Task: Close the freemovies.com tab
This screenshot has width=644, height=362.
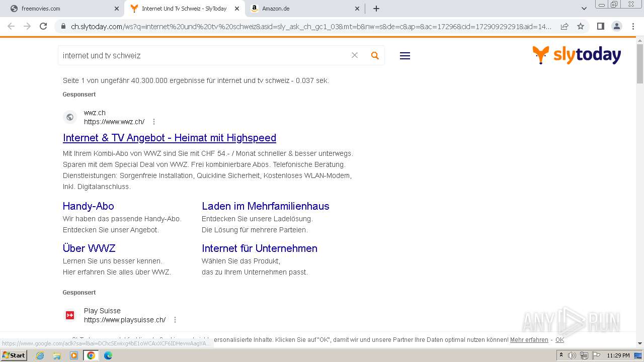Action: pyautogui.click(x=117, y=9)
